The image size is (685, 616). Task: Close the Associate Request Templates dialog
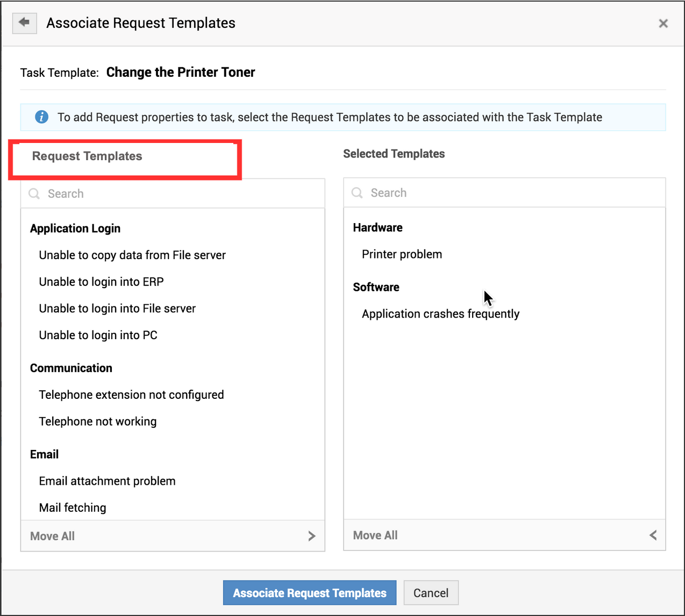tap(663, 23)
